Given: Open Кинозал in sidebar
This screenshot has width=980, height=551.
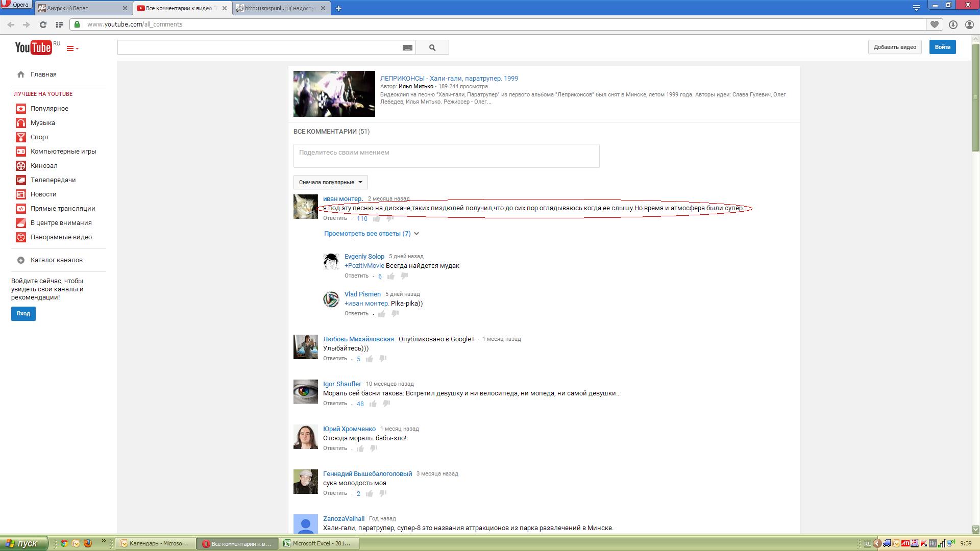Looking at the screenshot, I should [43, 166].
